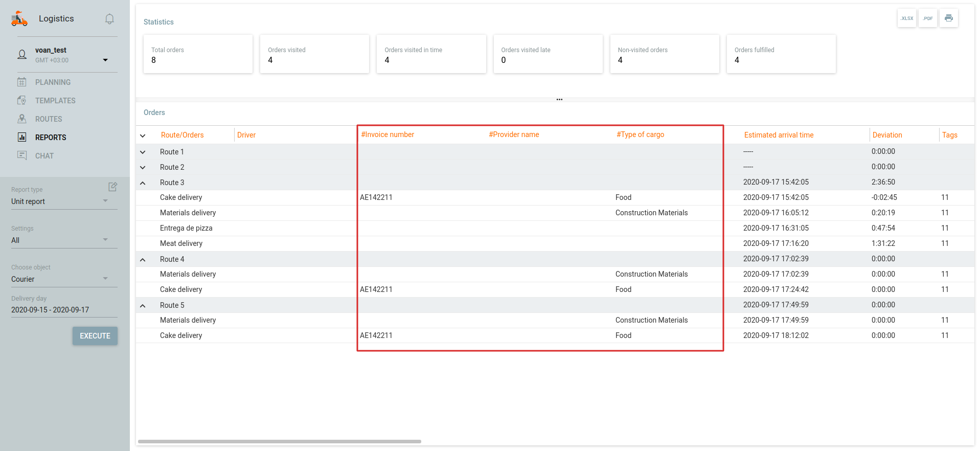Open the Templates page
This screenshot has width=980, height=451.
(x=55, y=101)
